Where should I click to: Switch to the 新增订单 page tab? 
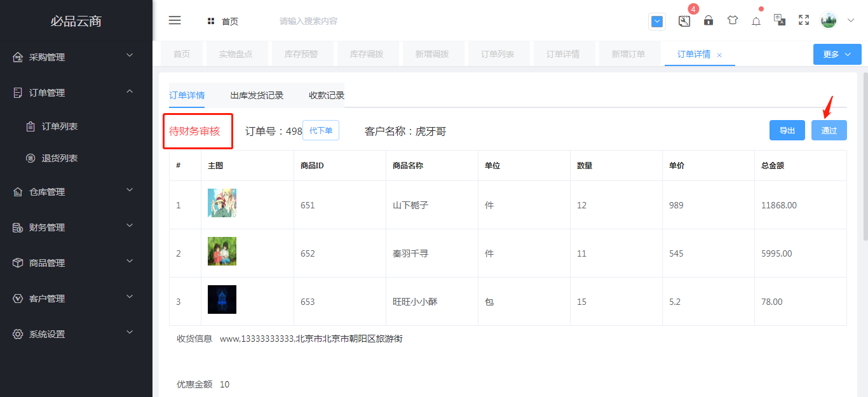click(x=628, y=55)
